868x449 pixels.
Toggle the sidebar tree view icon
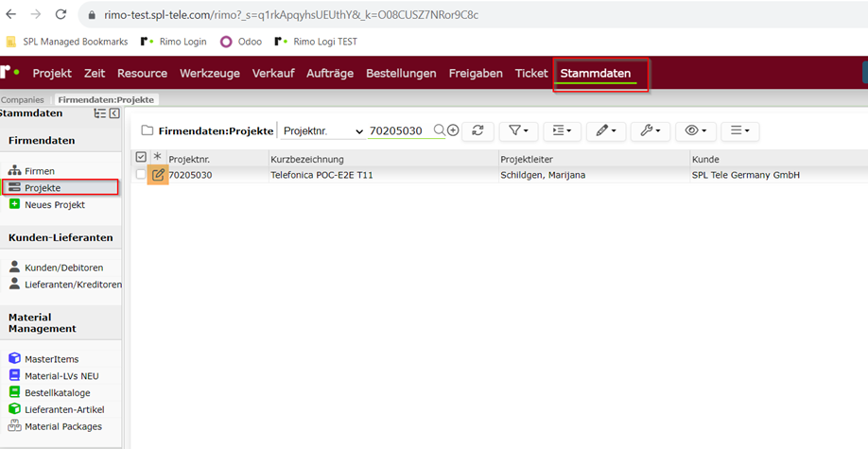coord(99,113)
